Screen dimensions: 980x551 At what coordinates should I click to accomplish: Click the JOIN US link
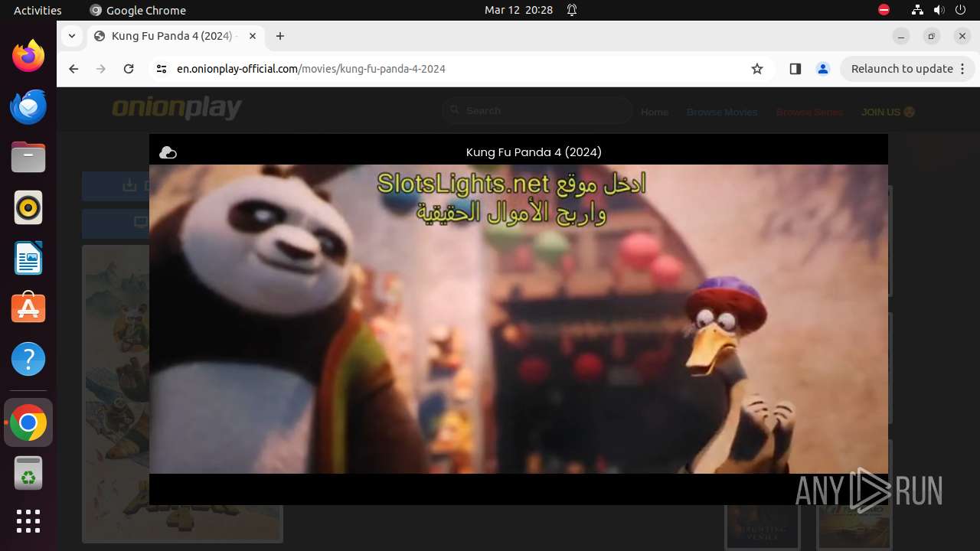(x=888, y=112)
